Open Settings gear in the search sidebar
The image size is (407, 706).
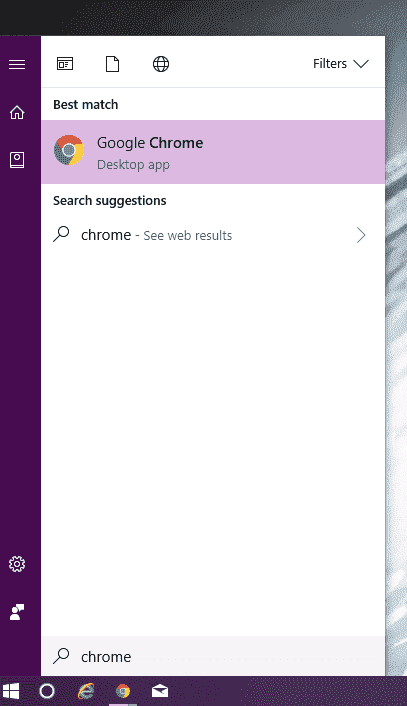(x=17, y=564)
